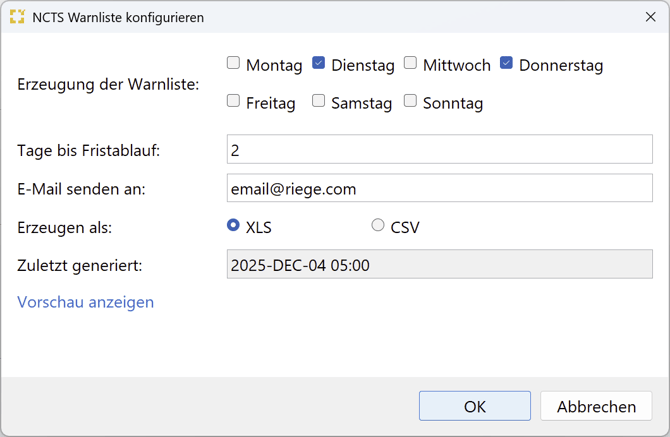
Task: Click the Tage bis Fristablauf input field
Action: pyautogui.click(x=440, y=150)
